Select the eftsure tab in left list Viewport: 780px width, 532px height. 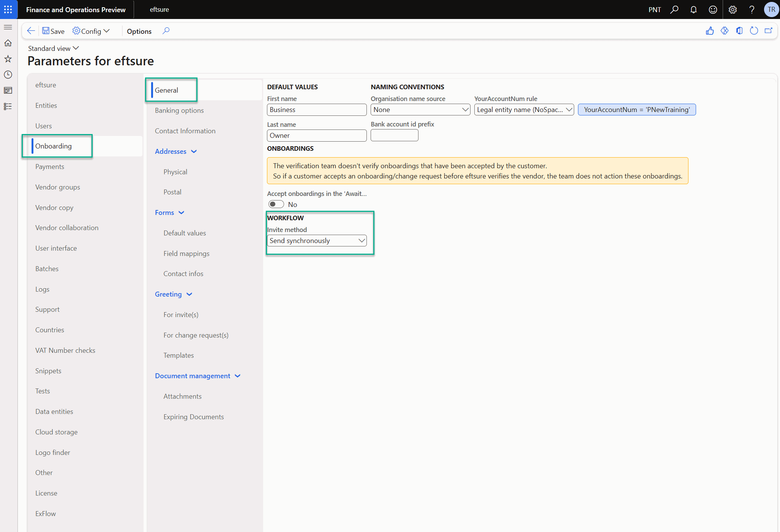[46, 85]
